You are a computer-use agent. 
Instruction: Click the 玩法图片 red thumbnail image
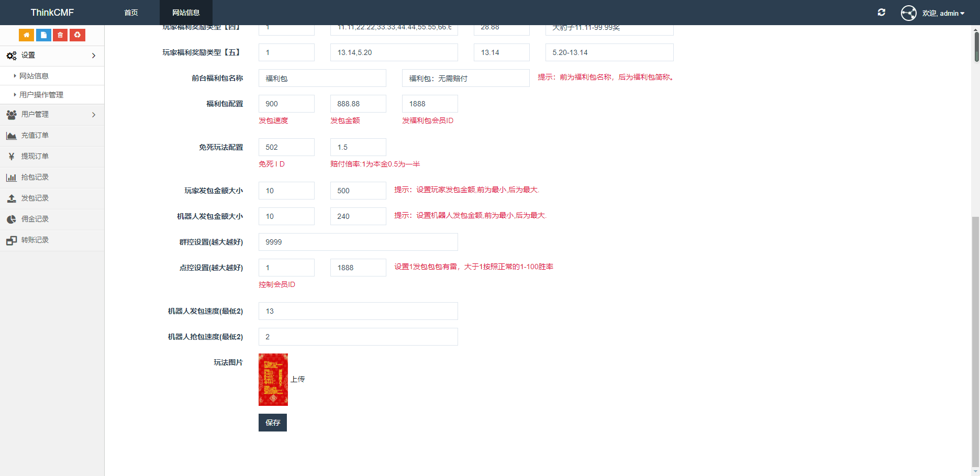(273, 380)
